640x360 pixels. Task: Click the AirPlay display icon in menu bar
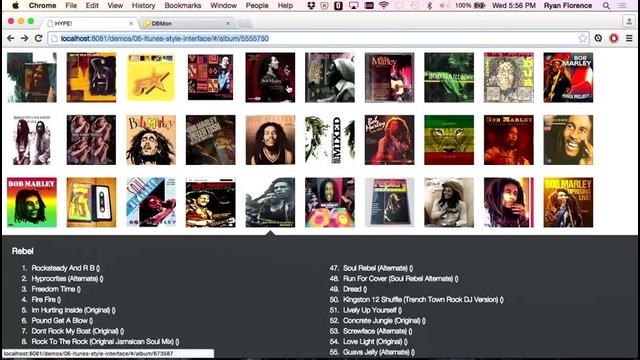353,6
